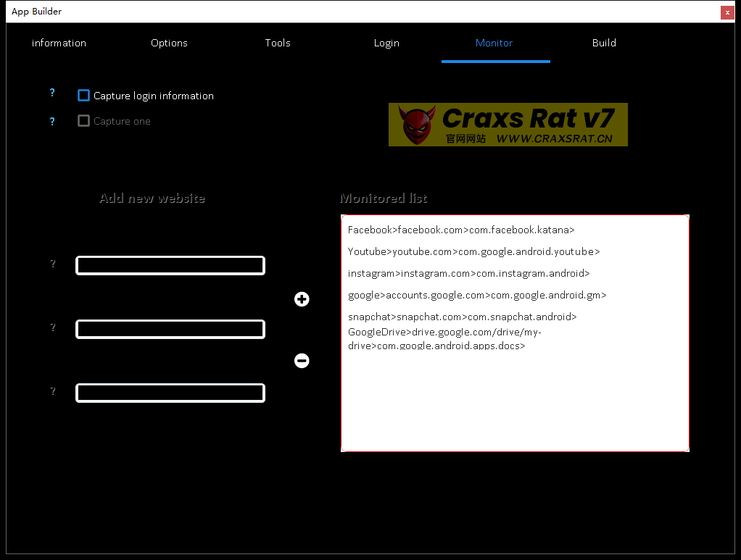
Task: Switch to the Login tab
Action: click(386, 43)
